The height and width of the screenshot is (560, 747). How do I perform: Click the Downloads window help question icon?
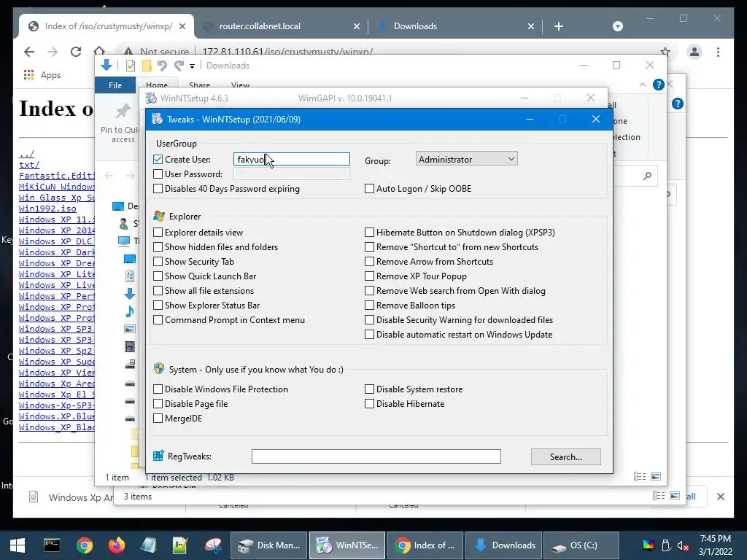pyautogui.click(x=659, y=85)
